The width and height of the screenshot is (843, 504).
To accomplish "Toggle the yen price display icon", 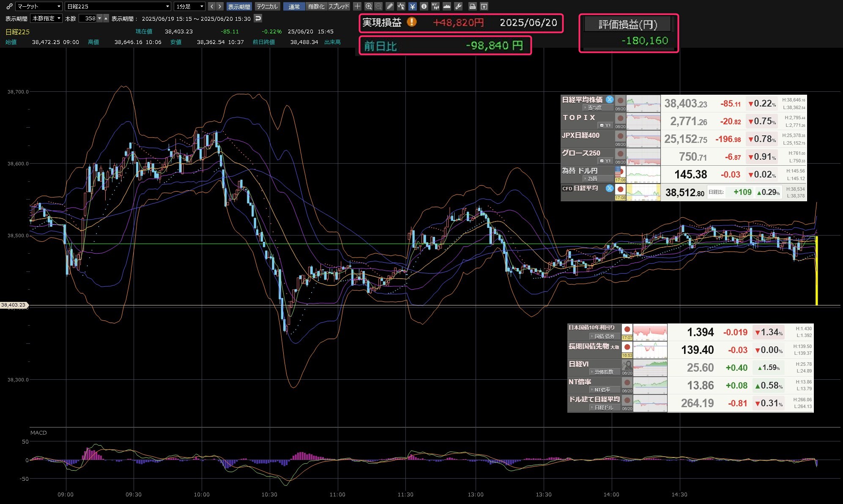I will click(412, 6).
